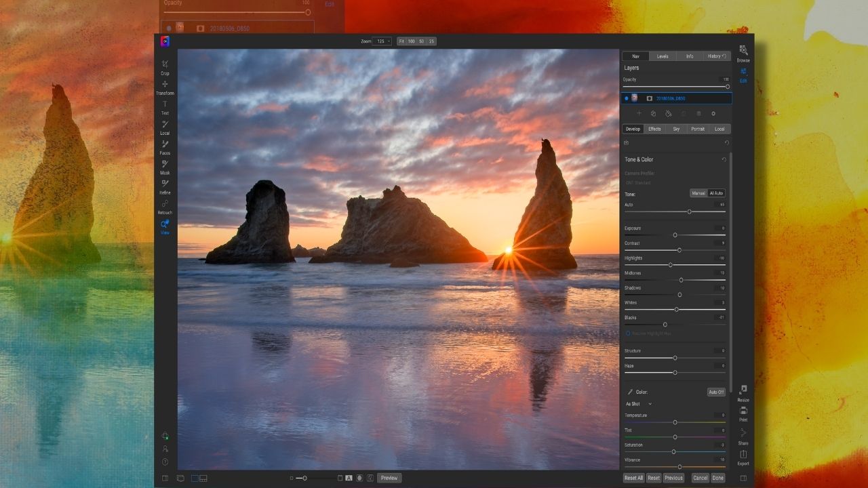This screenshot has width=868, height=488.
Task: Add a new layer with plus icon
Action: pyautogui.click(x=639, y=114)
